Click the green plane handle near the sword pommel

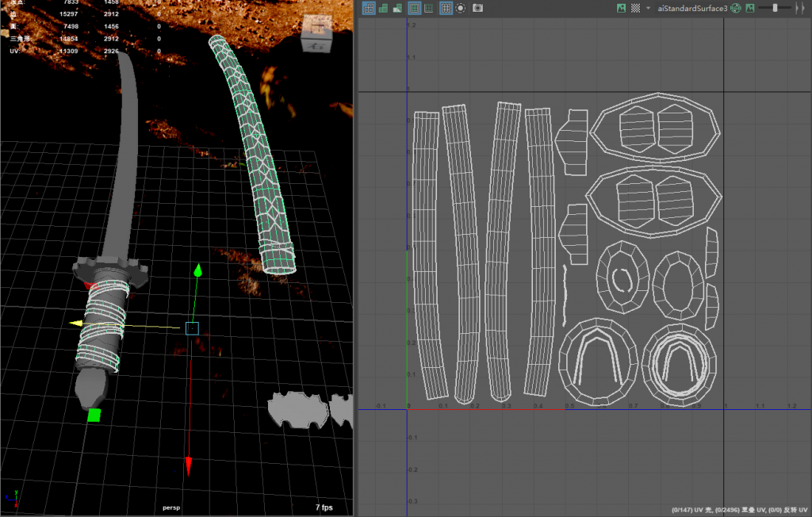coord(94,415)
